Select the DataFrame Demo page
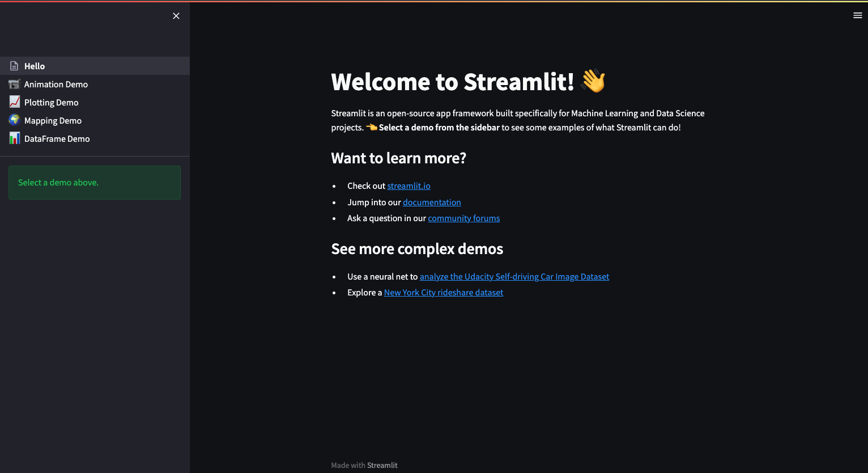868x473 pixels. [x=57, y=138]
